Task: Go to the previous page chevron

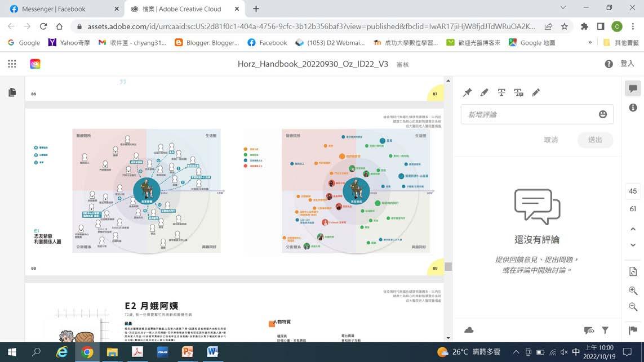Action: click(x=633, y=229)
